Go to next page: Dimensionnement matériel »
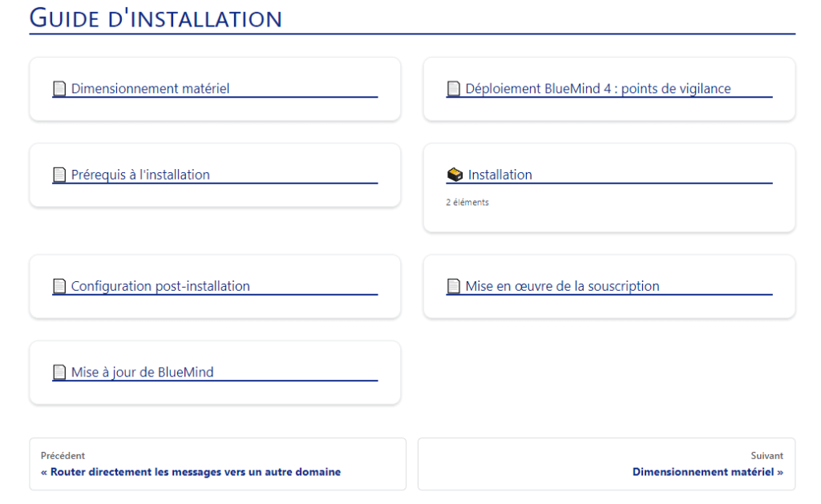This screenshot has height=504, width=821. click(x=707, y=472)
